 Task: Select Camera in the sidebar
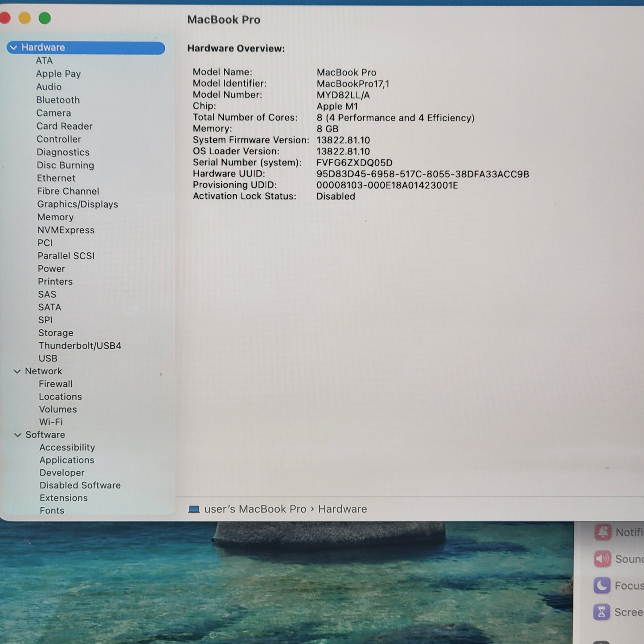click(x=53, y=113)
